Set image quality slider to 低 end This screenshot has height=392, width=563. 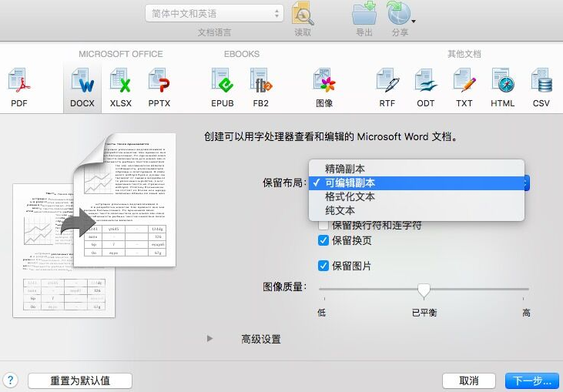click(x=324, y=289)
